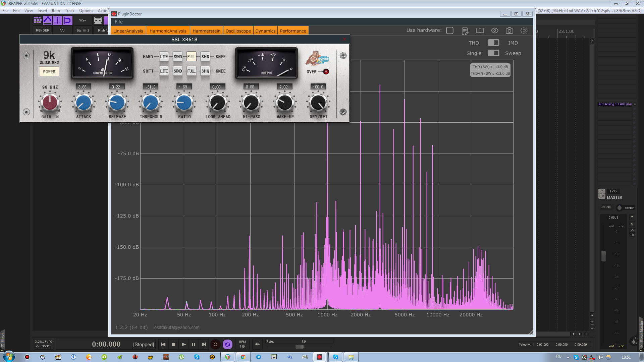
Task: Toggle Master track FX bypass power icon
Action: 602,191
